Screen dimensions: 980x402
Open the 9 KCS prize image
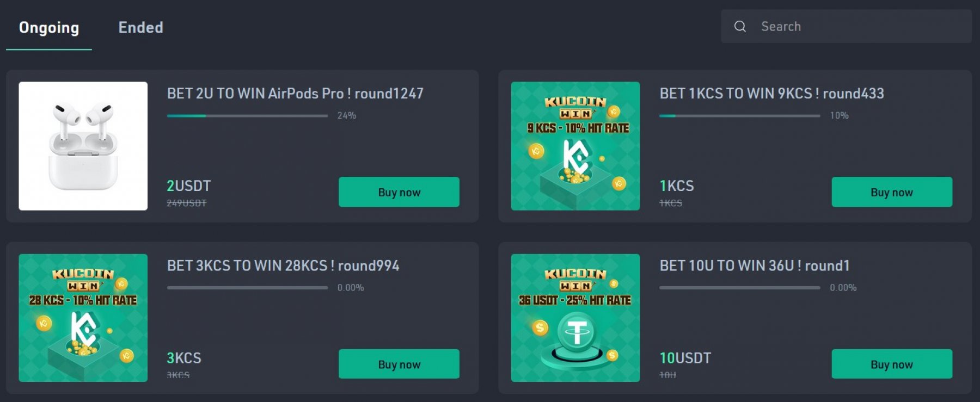click(x=575, y=146)
